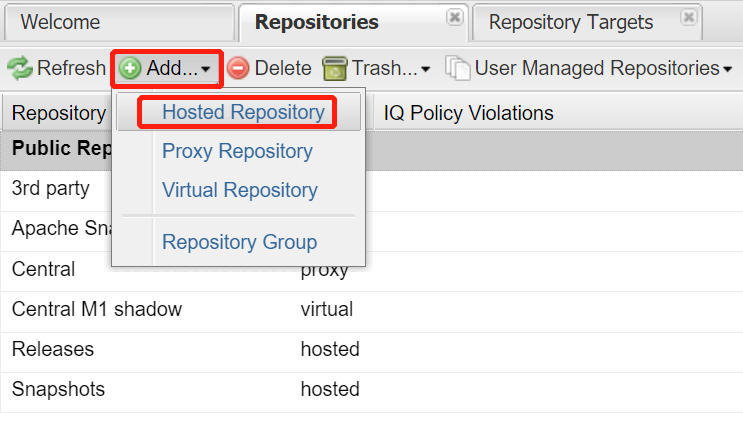
Task: Select the Central M1 shadow row
Action: pyautogui.click(x=372, y=309)
